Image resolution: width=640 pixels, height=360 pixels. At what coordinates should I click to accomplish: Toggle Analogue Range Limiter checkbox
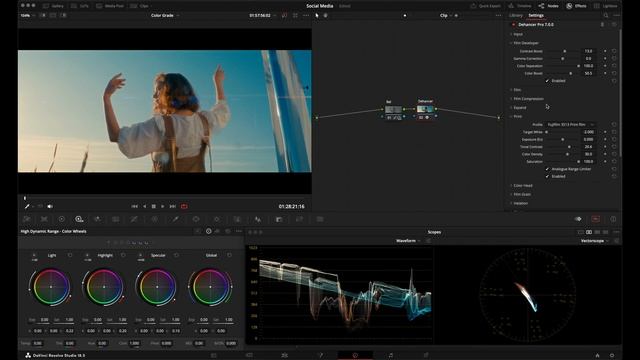547,169
